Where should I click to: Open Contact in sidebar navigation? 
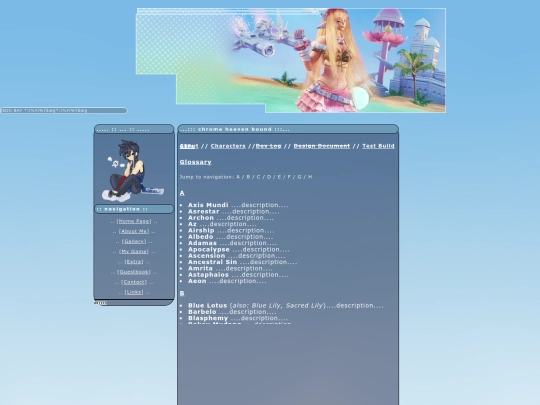pyautogui.click(x=134, y=282)
